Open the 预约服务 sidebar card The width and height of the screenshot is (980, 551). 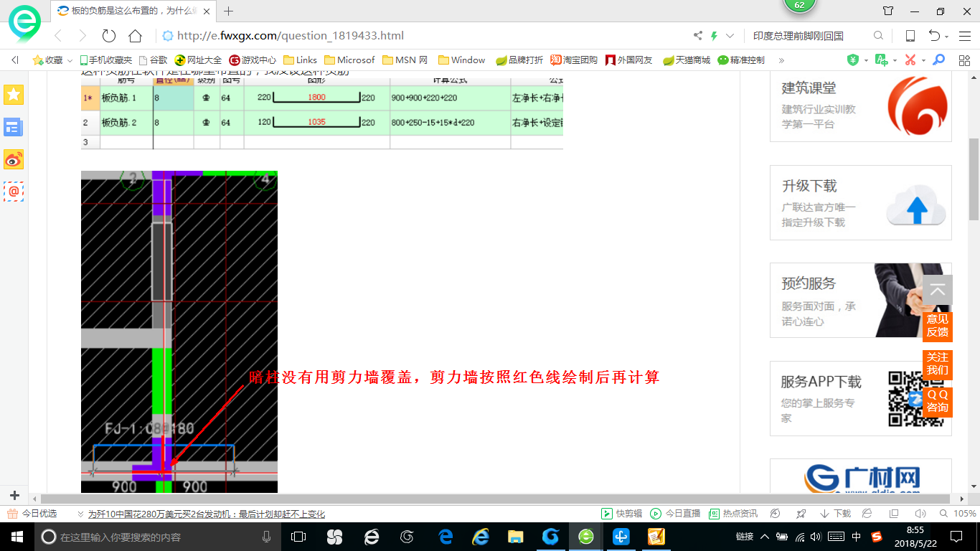(861, 300)
